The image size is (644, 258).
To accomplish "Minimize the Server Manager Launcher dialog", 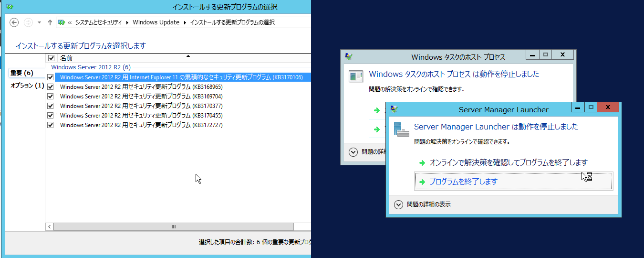I will coord(579,107).
